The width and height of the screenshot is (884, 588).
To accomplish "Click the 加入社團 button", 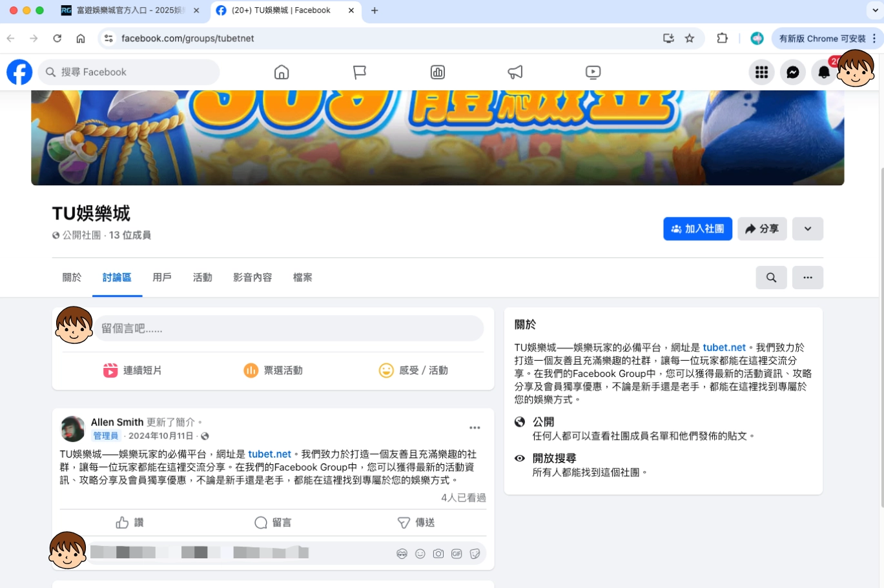I will pyautogui.click(x=698, y=228).
